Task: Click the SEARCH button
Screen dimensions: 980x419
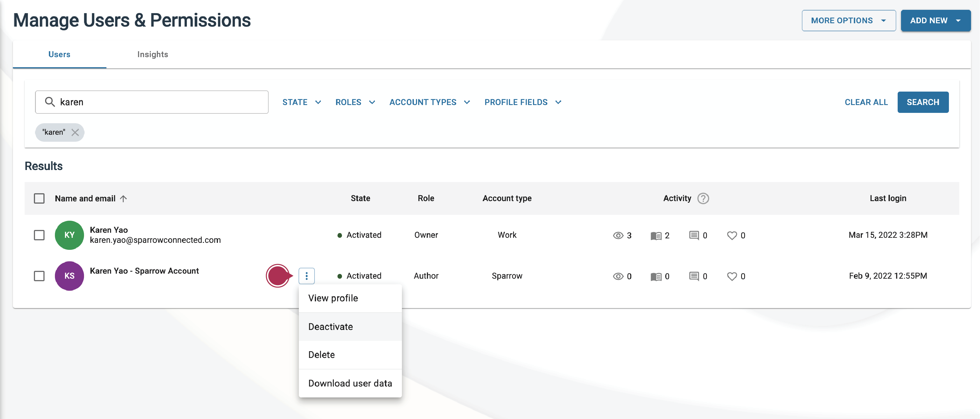Action: (x=923, y=102)
